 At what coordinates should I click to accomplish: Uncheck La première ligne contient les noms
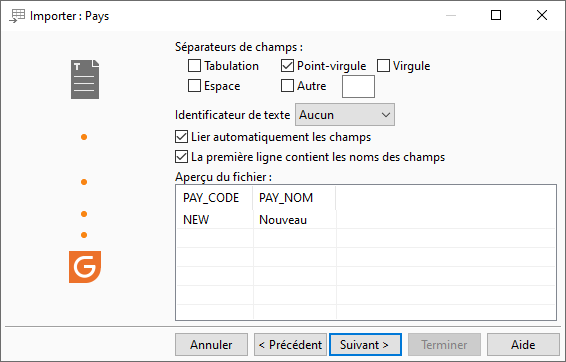181,157
